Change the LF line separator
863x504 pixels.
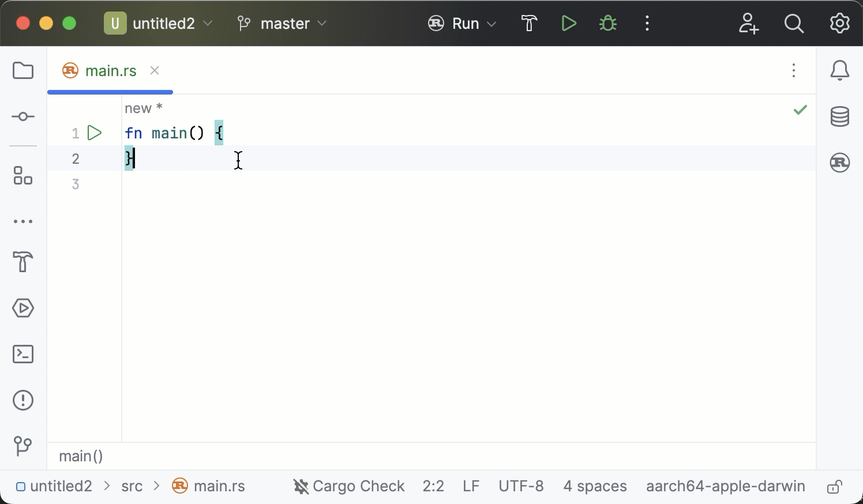click(471, 486)
